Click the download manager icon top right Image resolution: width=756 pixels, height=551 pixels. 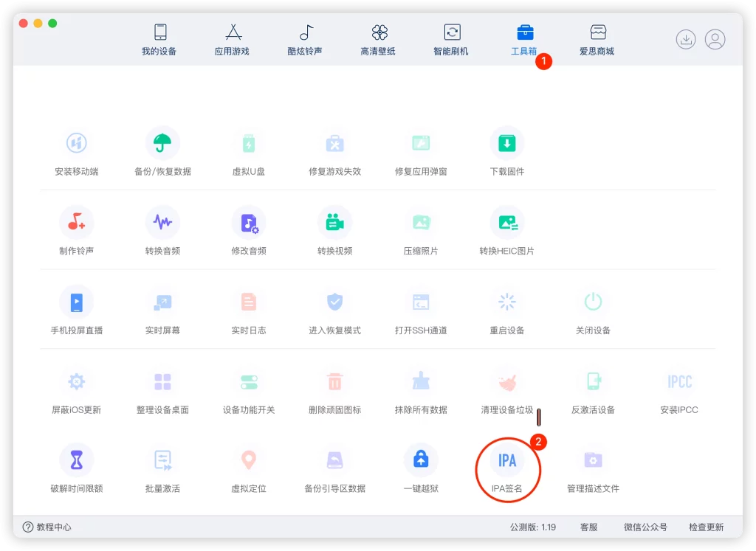[685, 39]
